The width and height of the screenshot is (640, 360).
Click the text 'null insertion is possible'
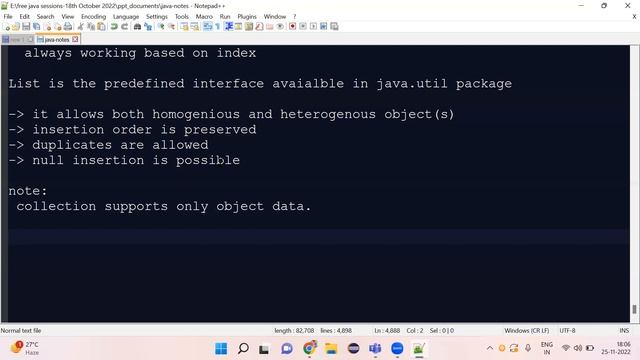pos(136,160)
